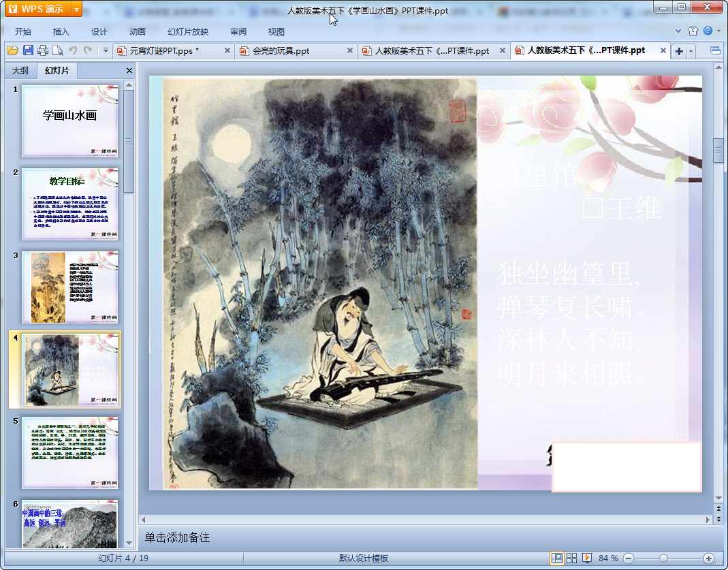728x570 pixels.
Task: Go to previous slide double-arrow button
Action: click(718, 509)
